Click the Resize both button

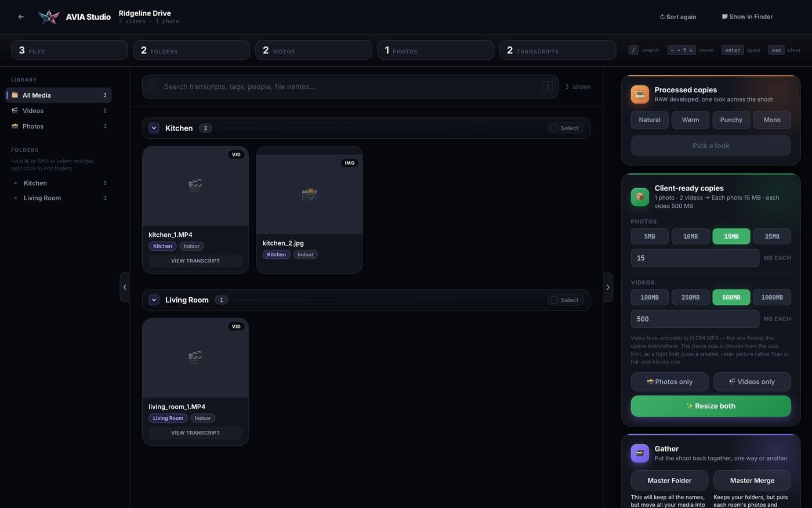(x=710, y=406)
